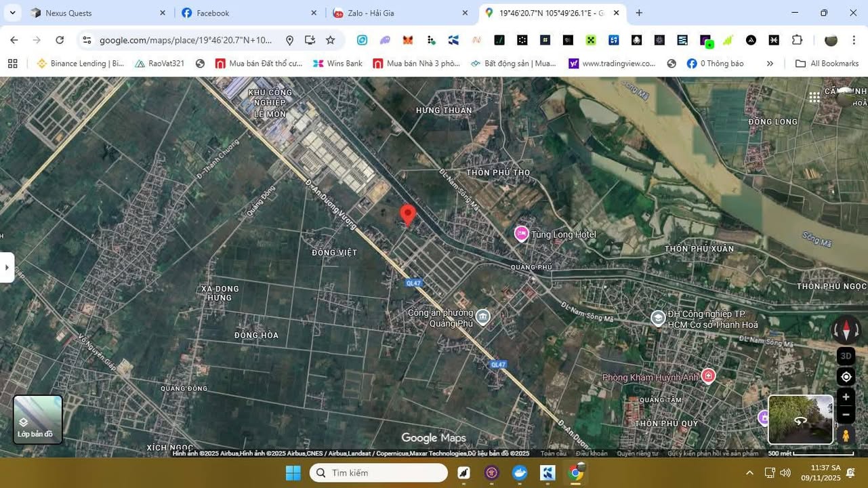This screenshot has height=488, width=868.
Task: Open the tab search dropdown
Action: tap(12, 13)
